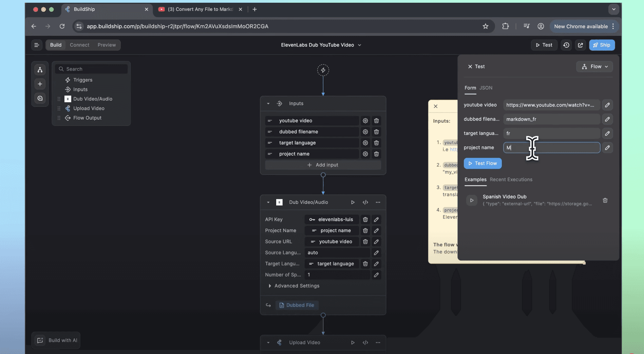
Task: Delete the youtube video input
Action: [376, 121]
